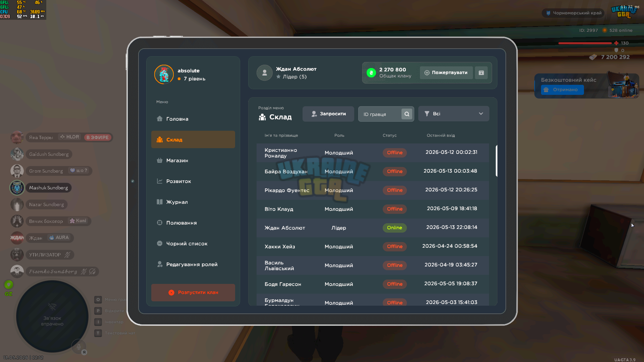Click the Ждан Абсолют profile avatar icon

click(x=264, y=73)
